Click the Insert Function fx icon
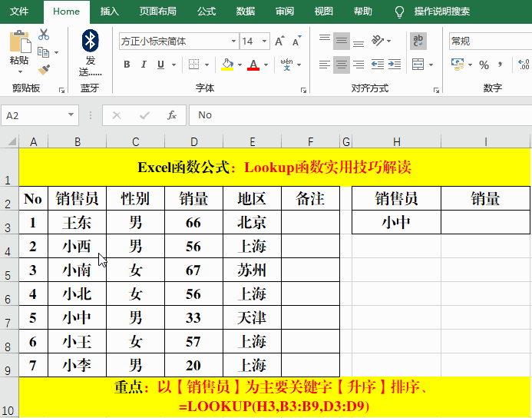Viewport: 532px width, 418px height. [x=172, y=115]
